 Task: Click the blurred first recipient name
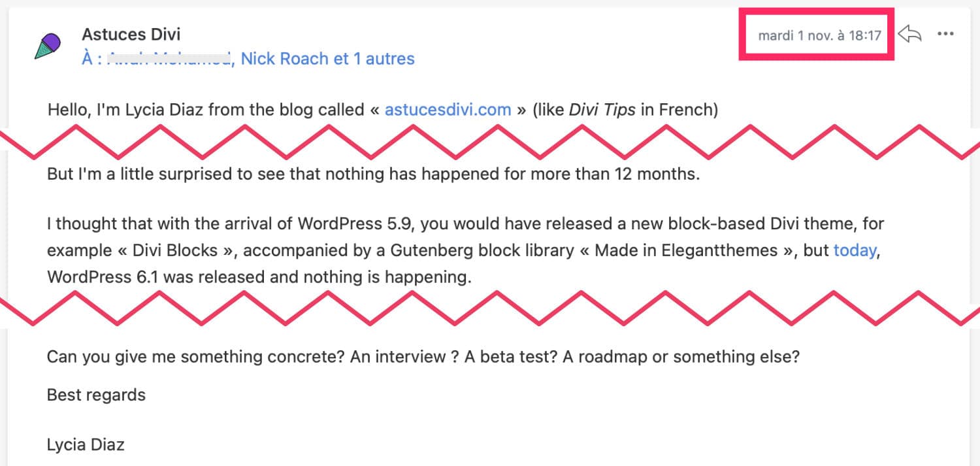click(x=169, y=59)
